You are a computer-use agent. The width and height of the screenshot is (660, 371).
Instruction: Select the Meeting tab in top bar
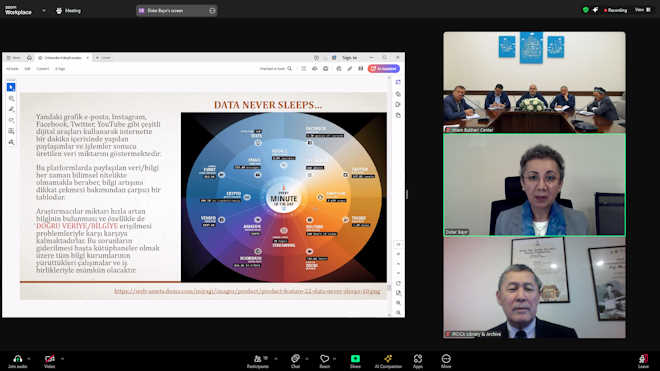(68, 11)
